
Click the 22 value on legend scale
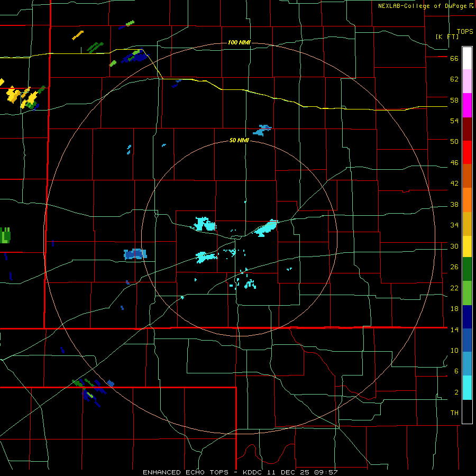(x=454, y=288)
